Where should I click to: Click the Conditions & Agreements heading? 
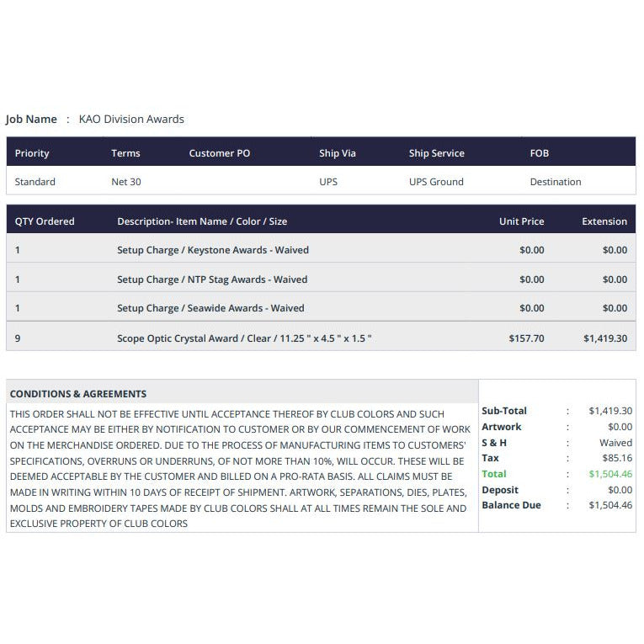78,394
